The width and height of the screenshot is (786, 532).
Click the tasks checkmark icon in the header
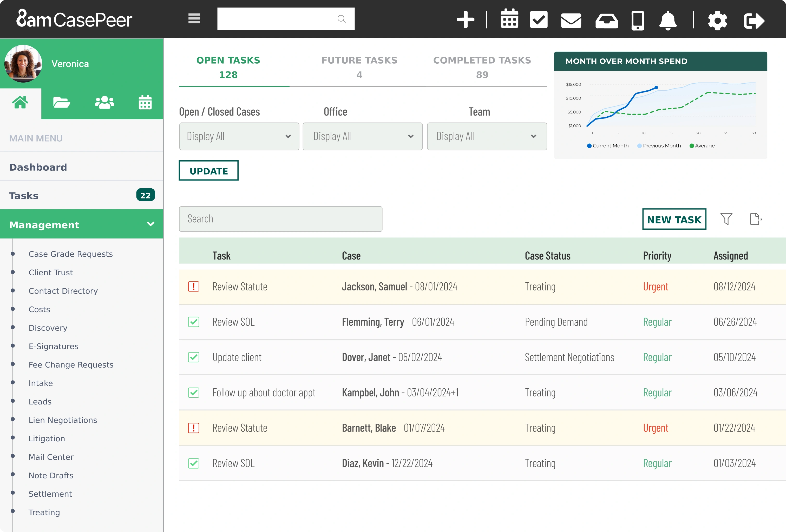point(539,19)
